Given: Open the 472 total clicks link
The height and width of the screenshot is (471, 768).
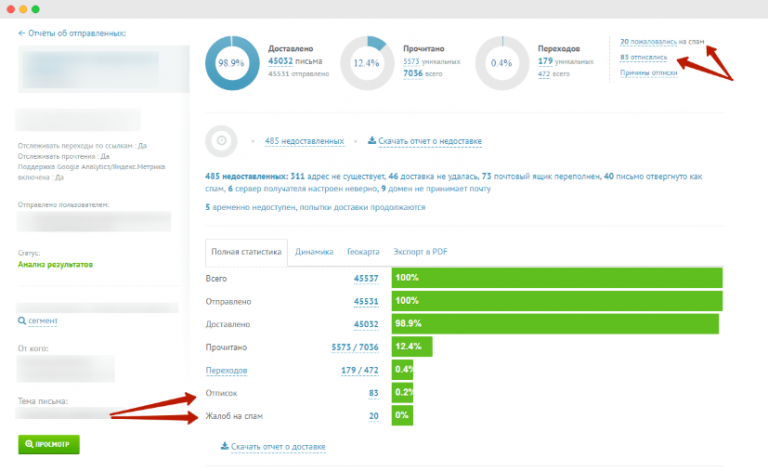Looking at the screenshot, I should click(x=544, y=74).
